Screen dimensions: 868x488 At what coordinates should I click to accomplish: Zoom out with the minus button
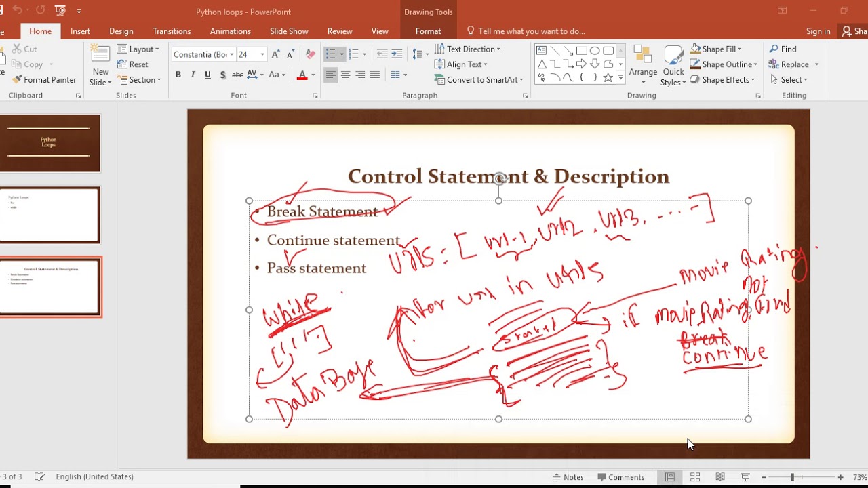point(764,477)
